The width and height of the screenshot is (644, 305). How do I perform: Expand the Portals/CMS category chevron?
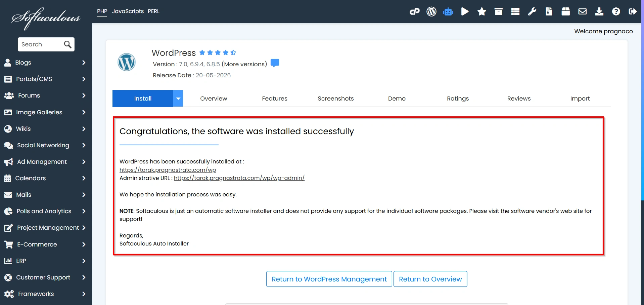(x=84, y=79)
